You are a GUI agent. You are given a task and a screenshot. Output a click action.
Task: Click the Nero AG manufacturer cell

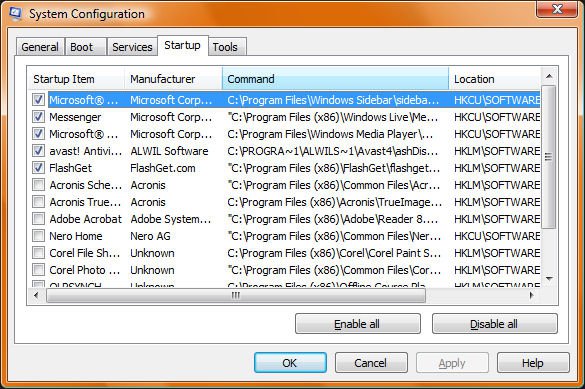(x=150, y=236)
